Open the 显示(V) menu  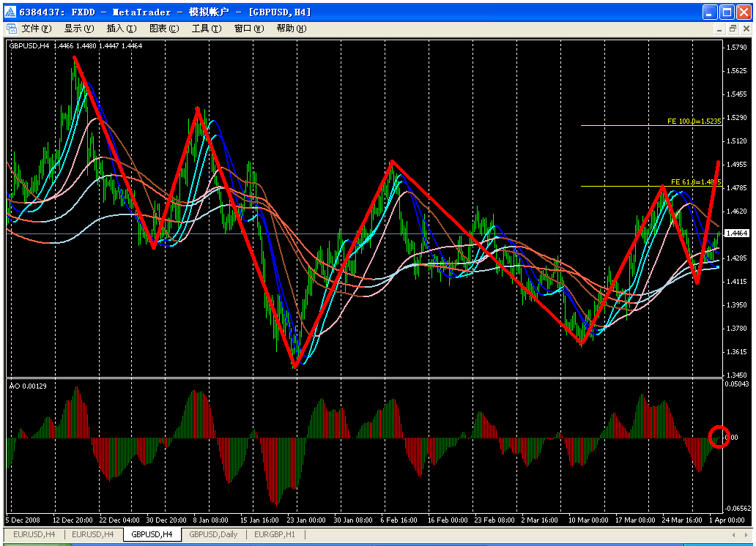(78, 29)
